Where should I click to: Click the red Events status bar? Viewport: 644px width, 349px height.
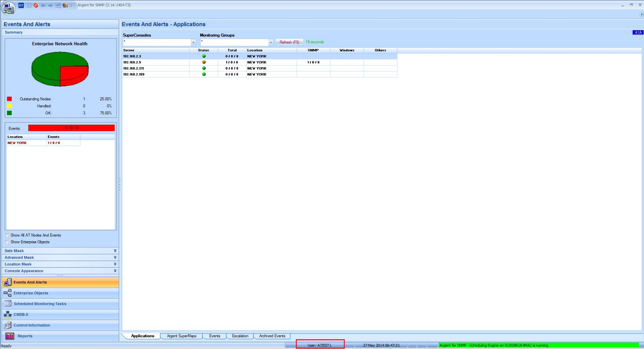pos(71,128)
